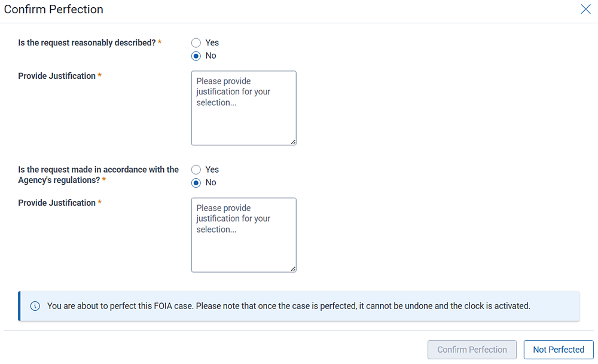
Task: Click inside the second justification text area
Action: [243, 234]
